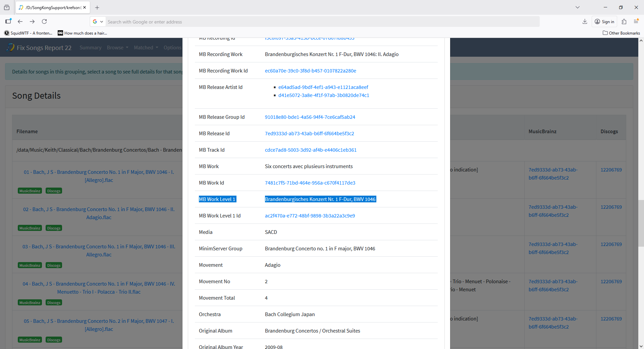This screenshot has height=349, width=644.
Task: Click the browser forward arrow icon
Action: click(32, 21)
